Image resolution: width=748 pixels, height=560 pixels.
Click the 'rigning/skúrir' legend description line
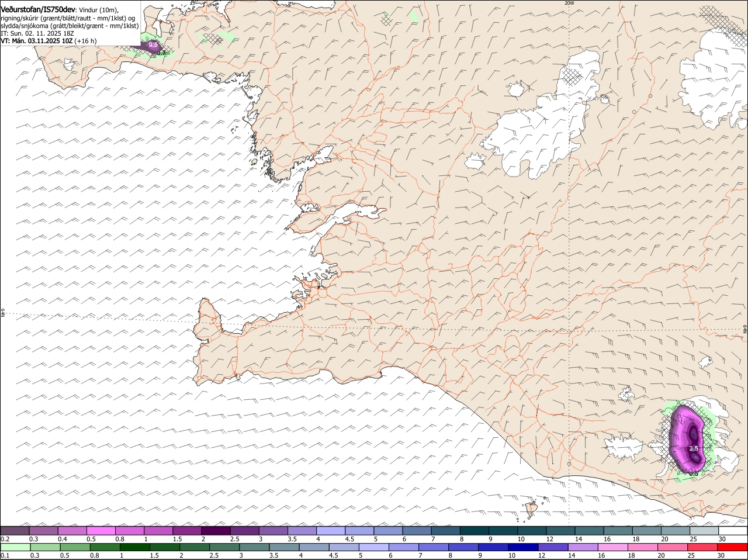(x=68, y=18)
